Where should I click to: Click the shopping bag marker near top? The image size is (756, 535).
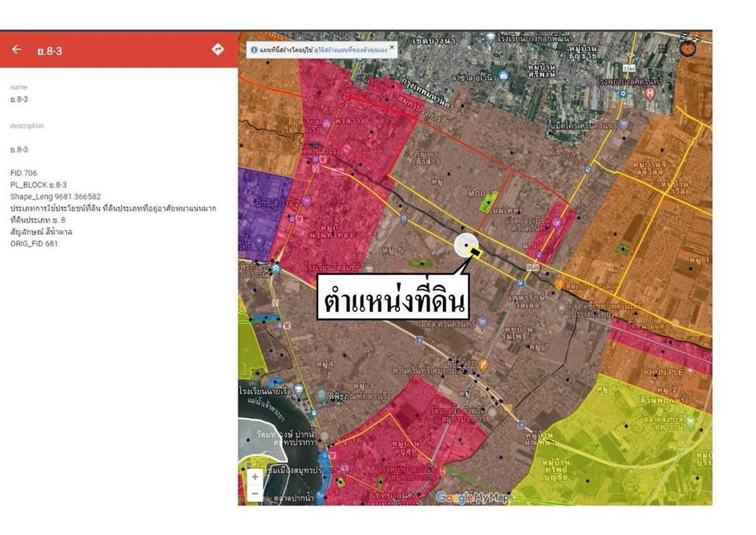click(503, 76)
